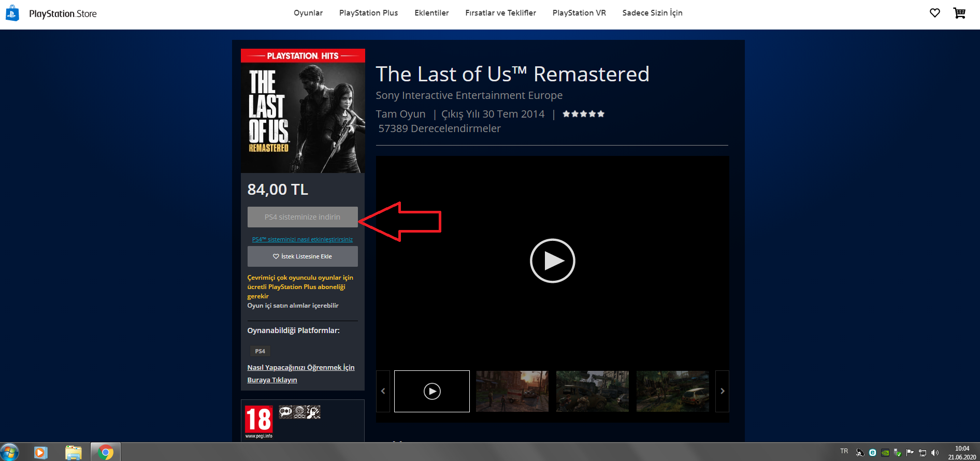The image size is (980, 461).
Task: Click the taskbar clock showing 10:04
Action: 962,453
